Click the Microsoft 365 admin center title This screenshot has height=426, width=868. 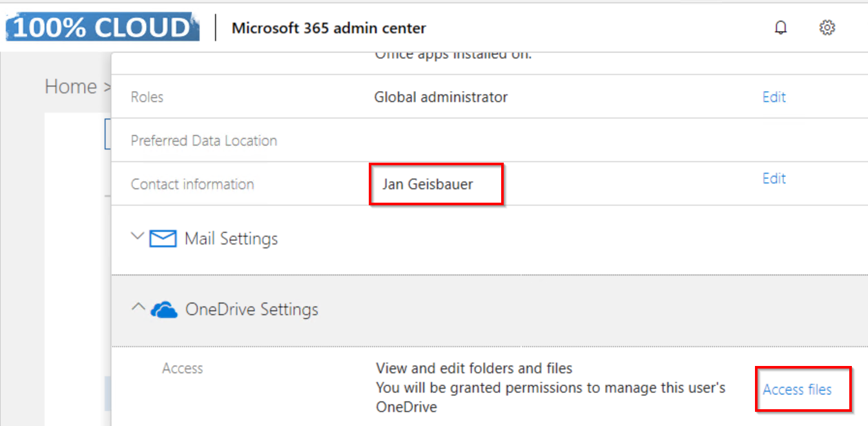(329, 28)
